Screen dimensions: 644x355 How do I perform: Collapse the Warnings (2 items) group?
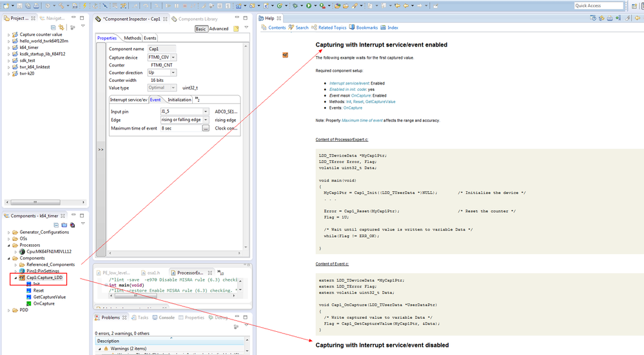[x=100, y=349]
